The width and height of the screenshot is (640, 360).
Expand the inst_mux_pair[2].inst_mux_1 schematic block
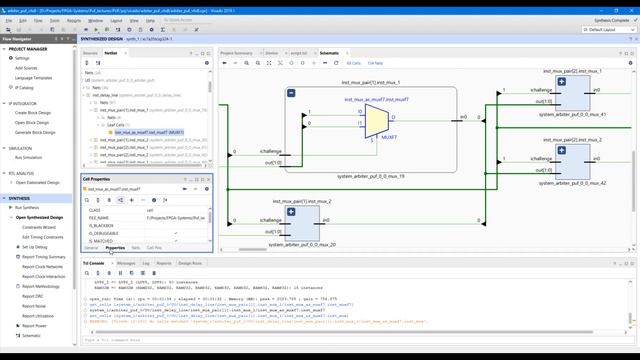[x=562, y=82]
